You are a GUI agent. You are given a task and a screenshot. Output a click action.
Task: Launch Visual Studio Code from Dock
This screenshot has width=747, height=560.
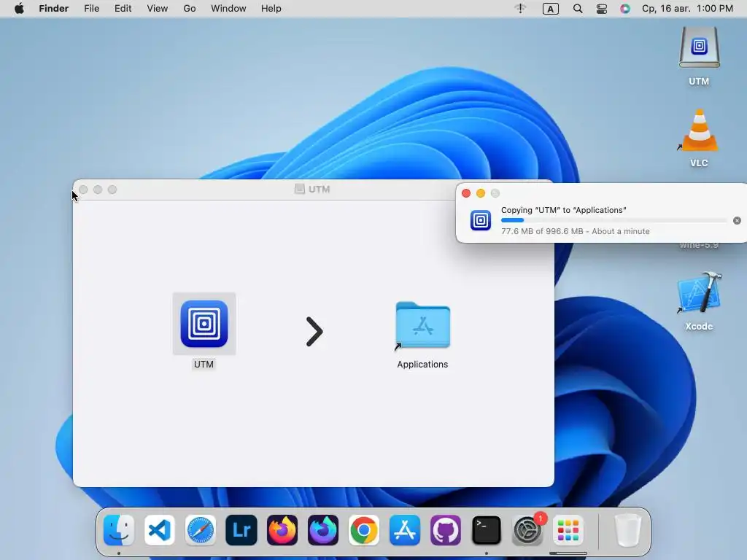point(160,530)
